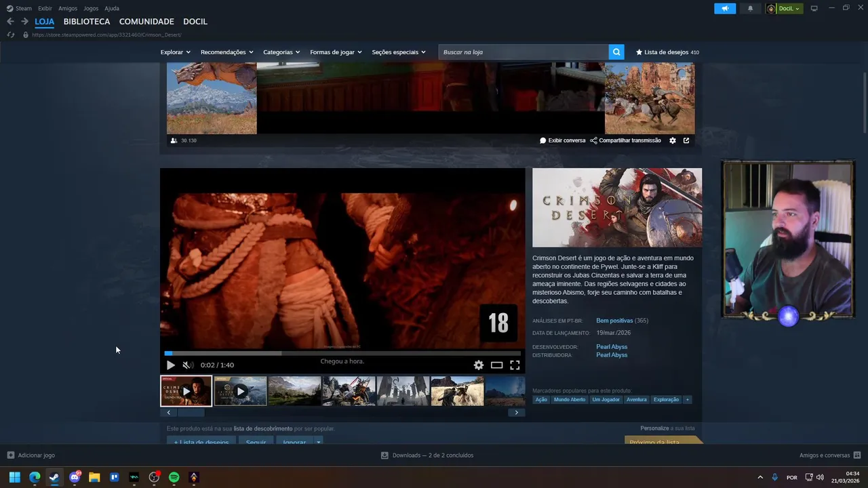Open the Ajuda menu
This screenshot has height=488, width=868.
[112, 8]
